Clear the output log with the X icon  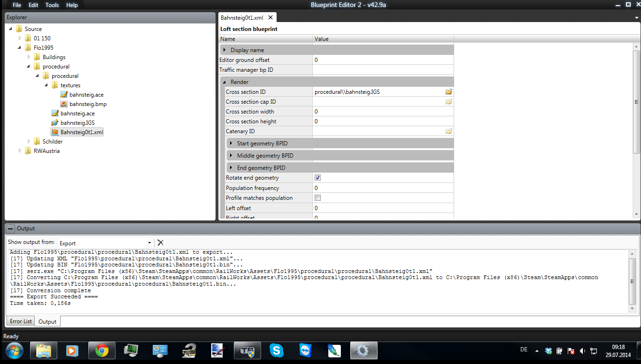tap(160, 243)
